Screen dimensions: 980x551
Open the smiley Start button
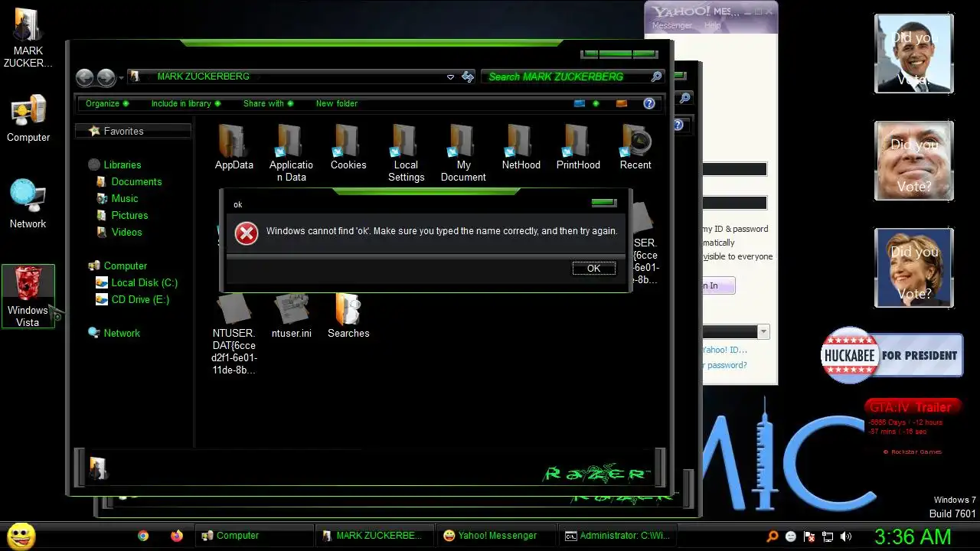[21, 536]
